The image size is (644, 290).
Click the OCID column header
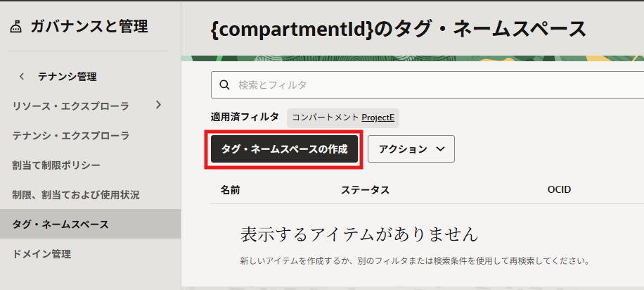pyautogui.click(x=559, y=190)
